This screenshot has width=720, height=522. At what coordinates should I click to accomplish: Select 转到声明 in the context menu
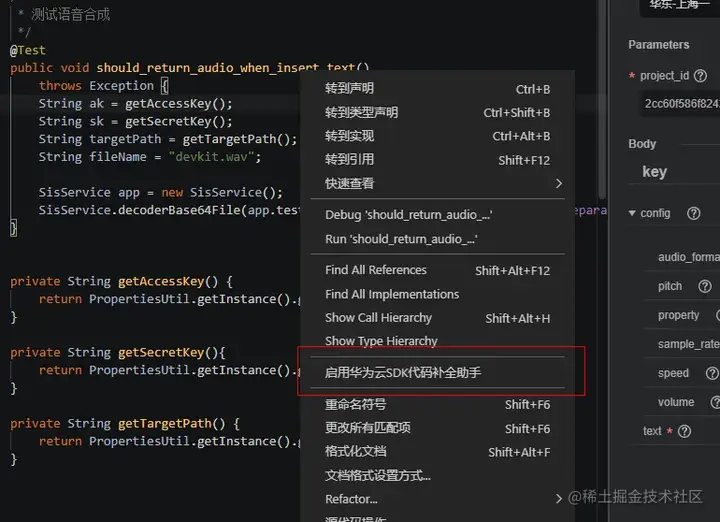(x=437, y=89)
